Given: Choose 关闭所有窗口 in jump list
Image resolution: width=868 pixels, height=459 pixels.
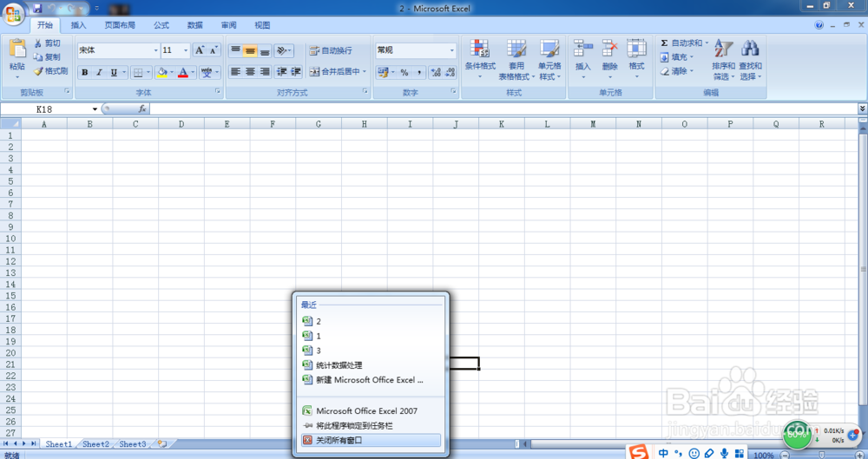Looking at the screenshot, I should pos(371,440).
